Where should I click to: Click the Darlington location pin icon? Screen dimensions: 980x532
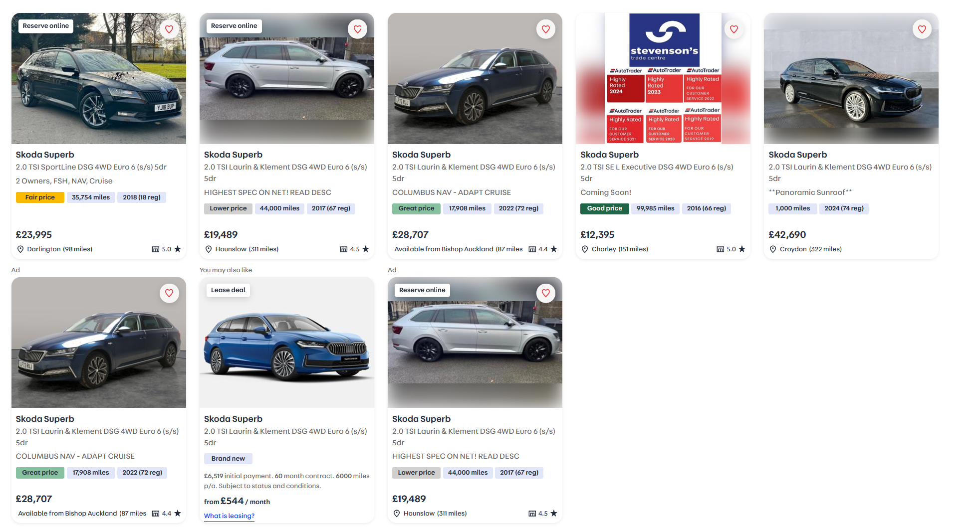[x=20, y=249]
